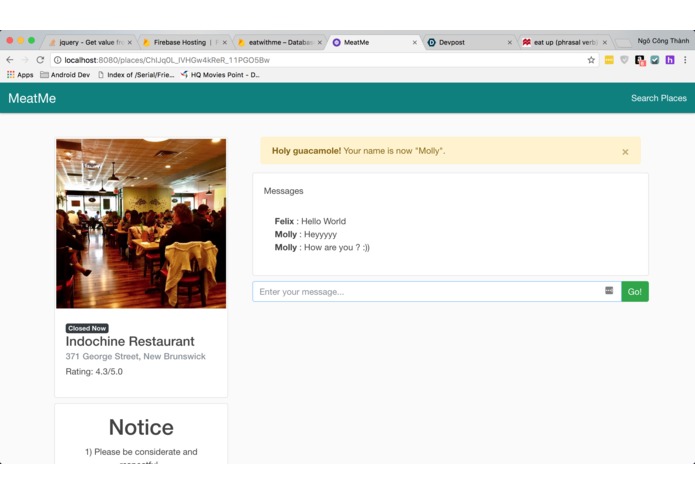Go back using browser back arrow

click(10, 60)
